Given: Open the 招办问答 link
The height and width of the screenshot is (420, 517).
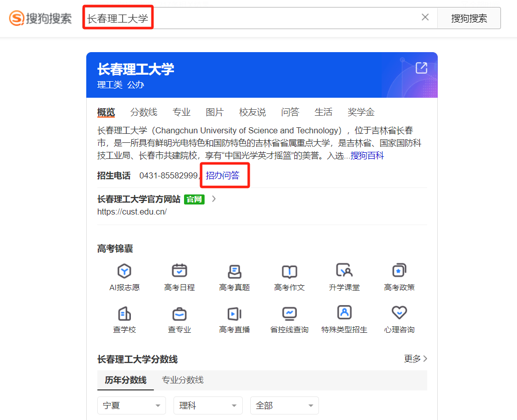Looking at the screenshot, I should pos(223,175).
